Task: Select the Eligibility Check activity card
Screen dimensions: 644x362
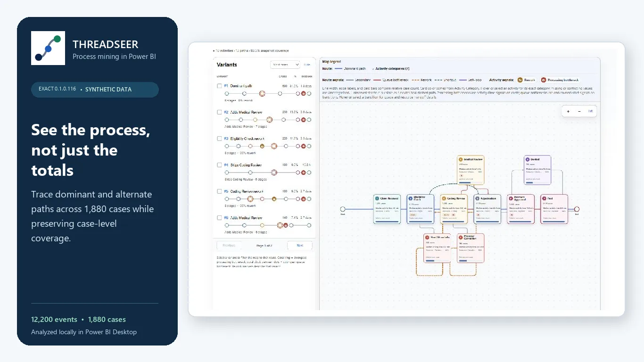Action: (420, 209)
